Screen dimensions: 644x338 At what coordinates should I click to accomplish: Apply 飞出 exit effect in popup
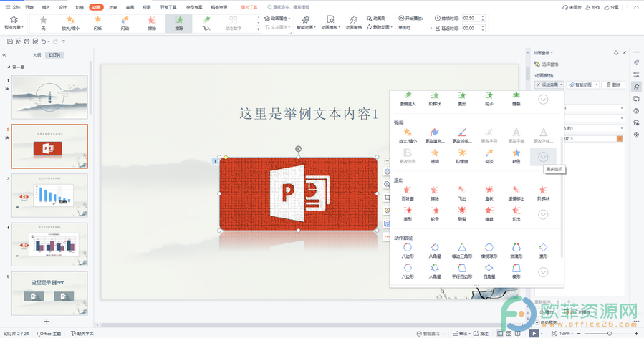pos(462,193)
